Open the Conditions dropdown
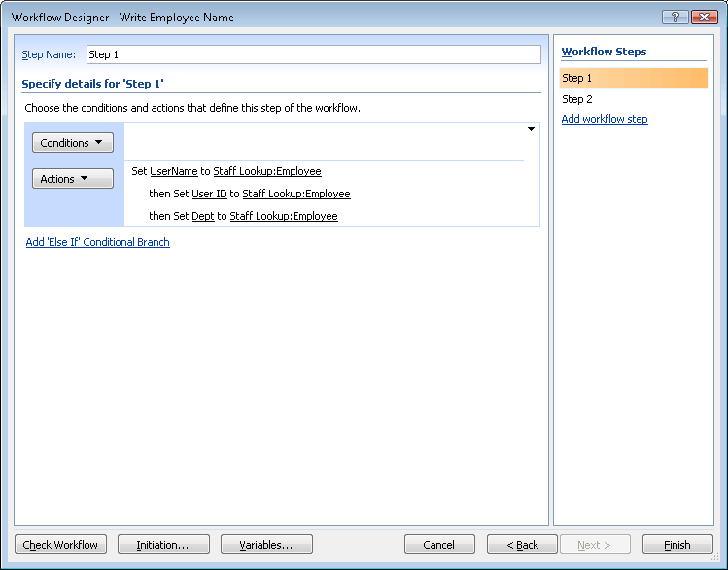The image size is (728, 570). tap(73, 143)
